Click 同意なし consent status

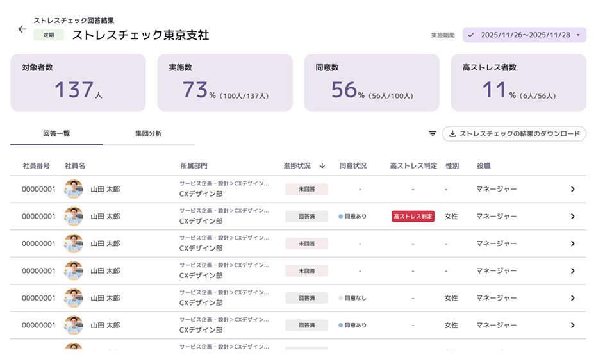(x=352, y=298)
